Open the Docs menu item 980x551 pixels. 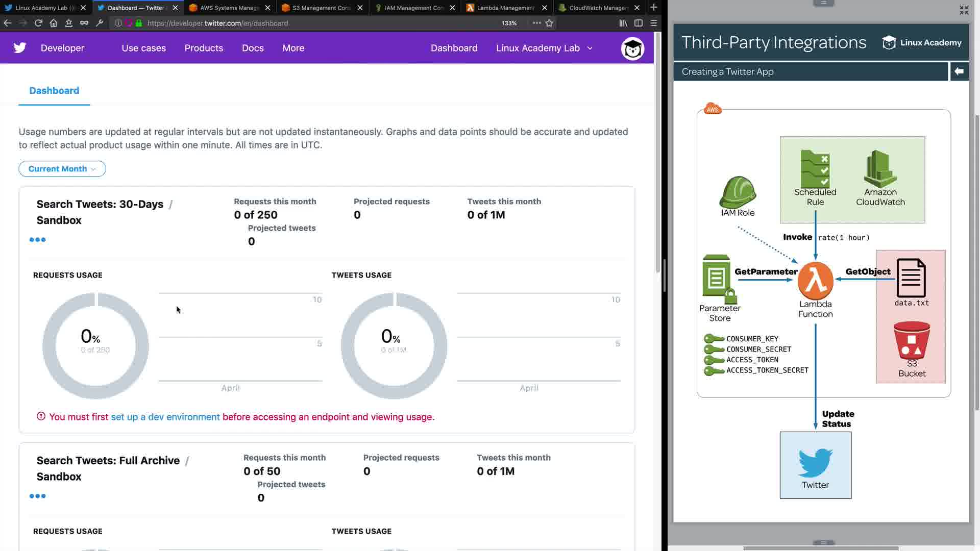253,48
